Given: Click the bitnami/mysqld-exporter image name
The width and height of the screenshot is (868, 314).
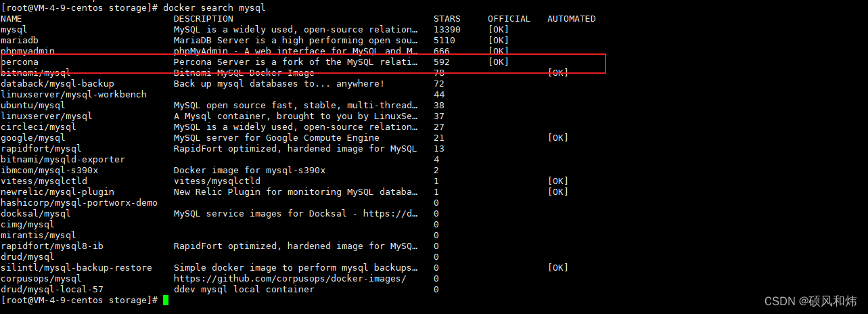Looking at the screenshot, I should (63, 160).
